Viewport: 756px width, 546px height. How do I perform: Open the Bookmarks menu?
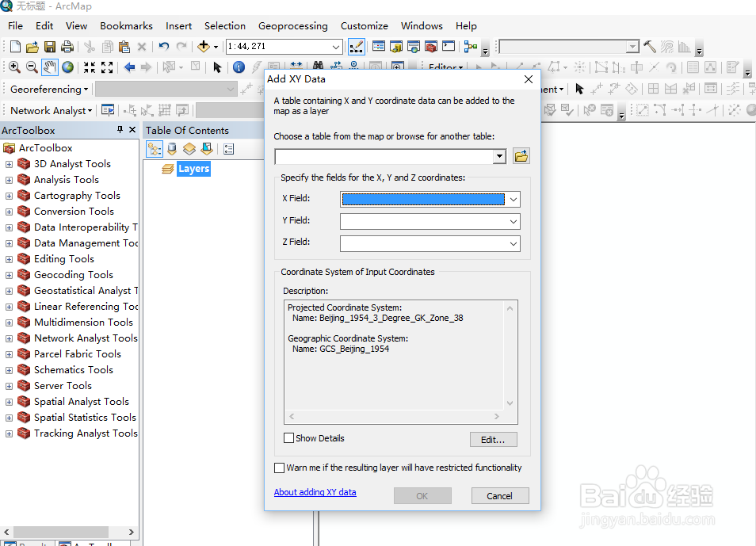point(126,26)
